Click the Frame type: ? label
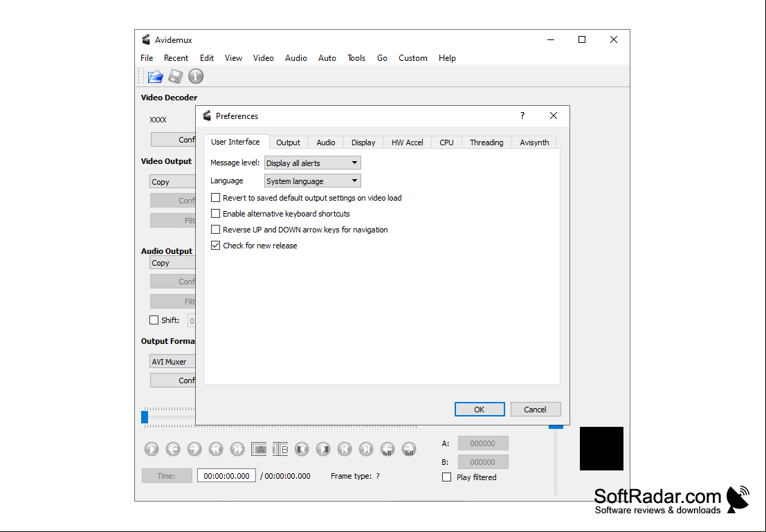Viewport: 766px width, 532px height. tap(355, 476)
